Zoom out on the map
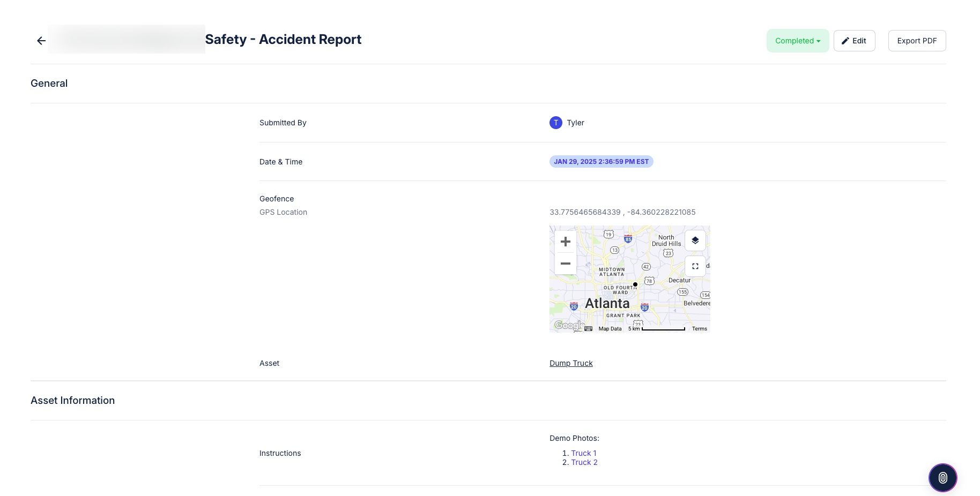Image resolution: width=980 pixels, height=496 pixels. (565, 264)
